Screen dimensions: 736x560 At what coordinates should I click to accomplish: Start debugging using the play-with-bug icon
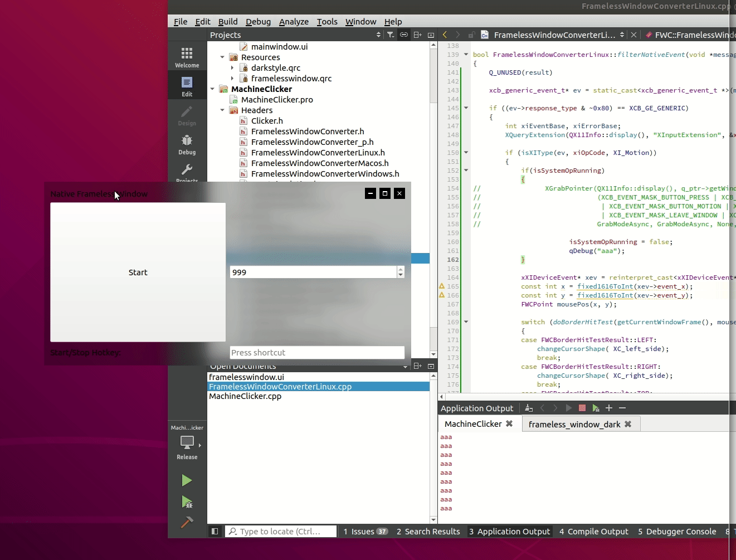coord(187,501)
